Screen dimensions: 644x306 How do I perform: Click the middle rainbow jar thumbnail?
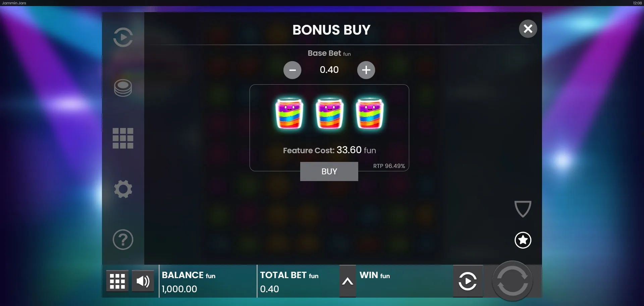pos(329,113)
